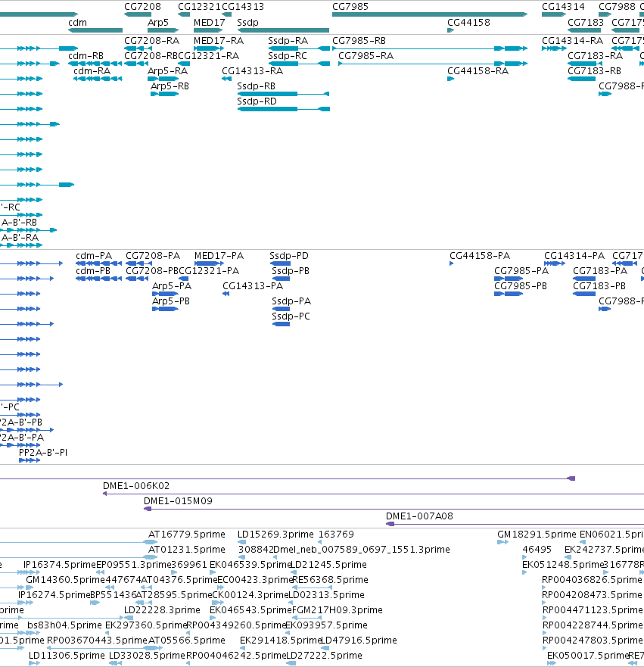
Task: Select the Ssdp-PB protein label
Action: pyautogui.click(x=291, y=271)
